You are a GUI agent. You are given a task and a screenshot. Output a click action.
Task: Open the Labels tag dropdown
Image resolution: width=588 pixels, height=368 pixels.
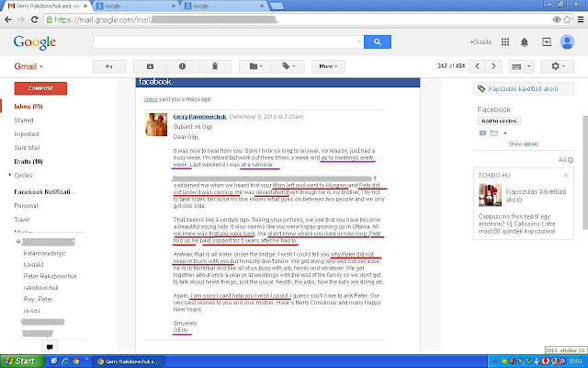point(288,66)
